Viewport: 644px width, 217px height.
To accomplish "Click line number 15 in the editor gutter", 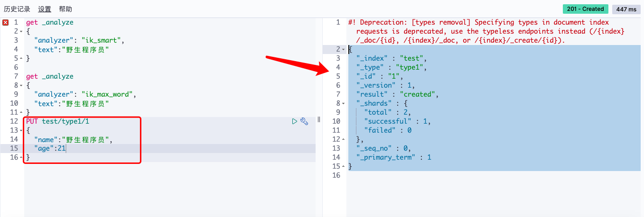I will pyautogui.click(x=14, y=148).
